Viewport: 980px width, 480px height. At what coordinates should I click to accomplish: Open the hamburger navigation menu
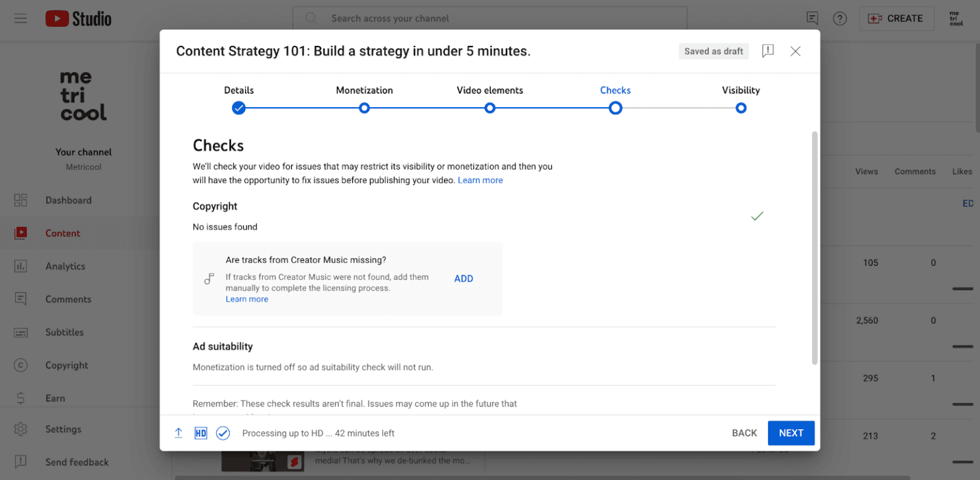20,18
